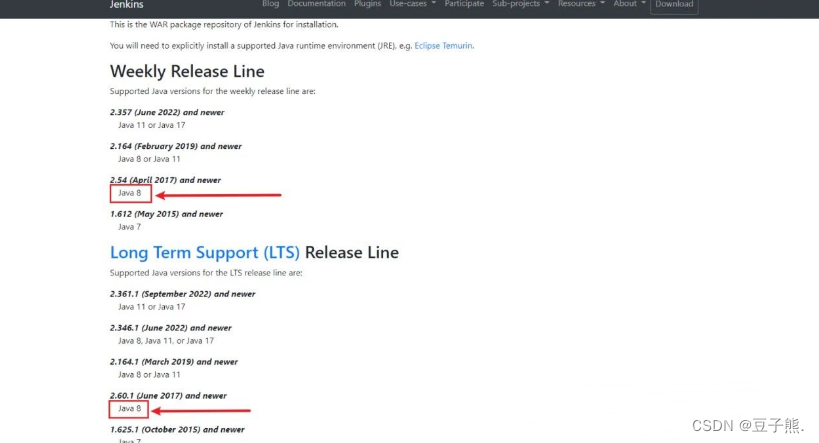Open the Jenkins home logo link
The height and width of the screenshot is (443, 819).
click(x=126, y=4)
